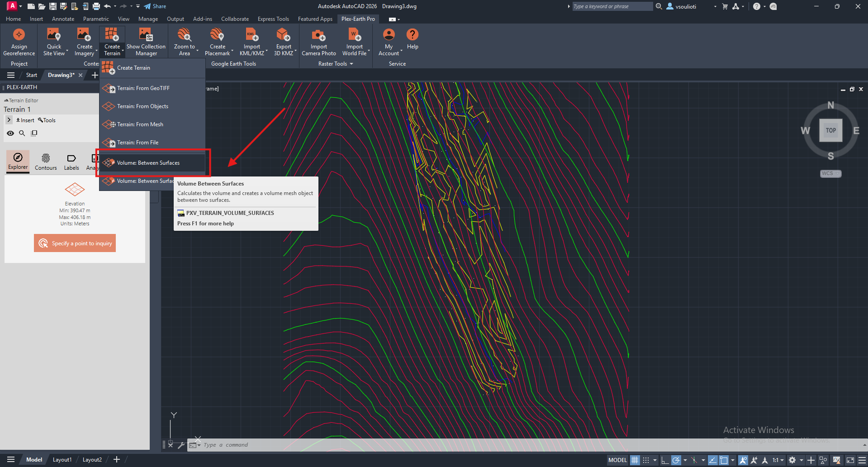Close the Drawing3 file tab
Screen dimensions: 868x467
[81, 75]
